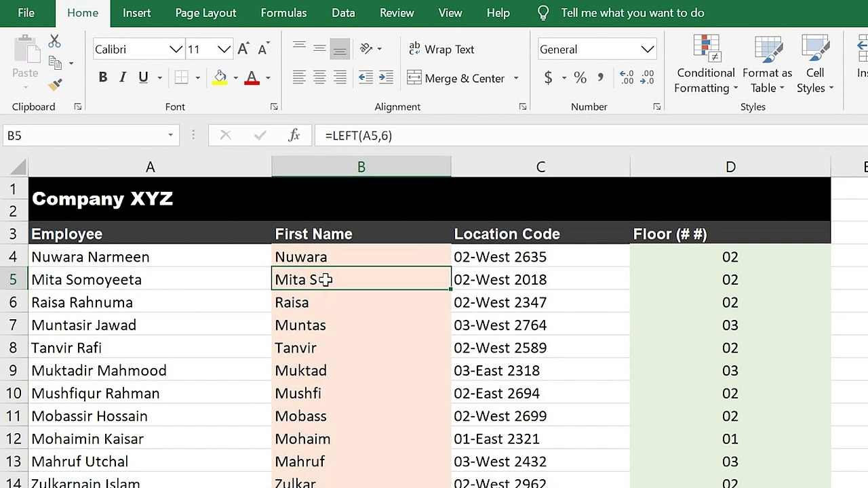Switch to the Formulas ribbon tab
The width and height of the screenshot is (868, 488).
[x=283, y=13]
